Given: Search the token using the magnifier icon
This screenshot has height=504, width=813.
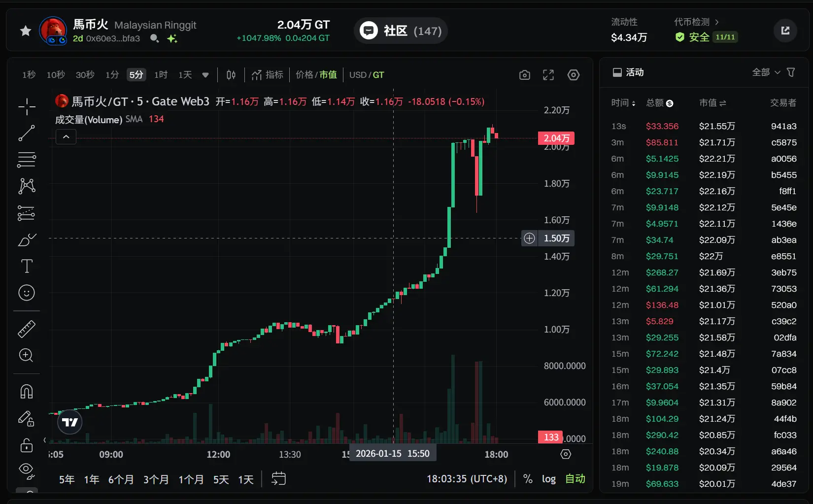Looking at the screenshot, I should 154,38.
